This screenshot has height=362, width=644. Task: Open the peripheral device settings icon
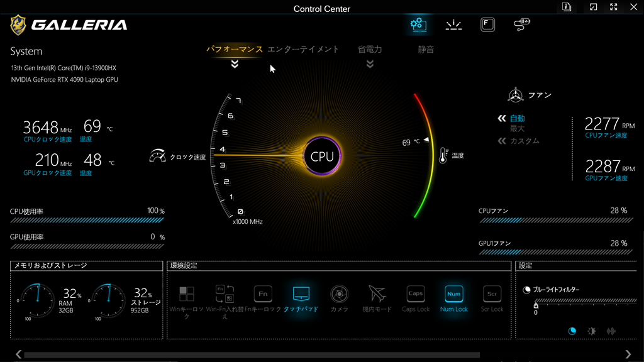[521, 25]
